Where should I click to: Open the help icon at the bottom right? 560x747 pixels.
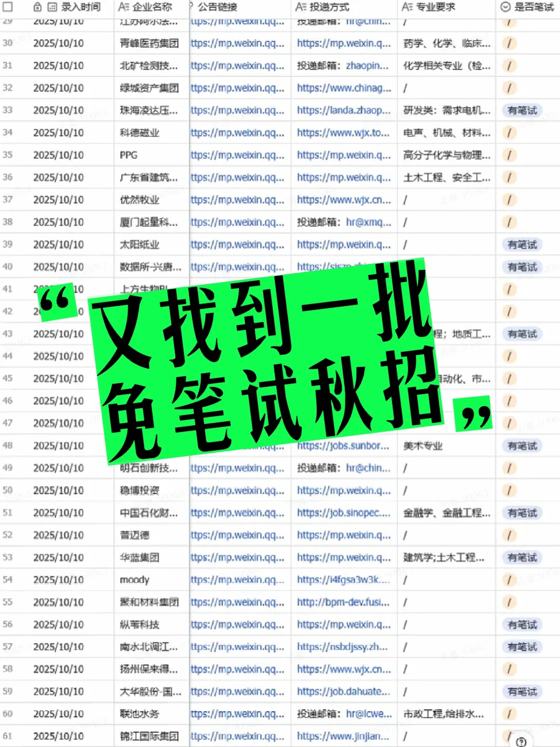[522, 742]
